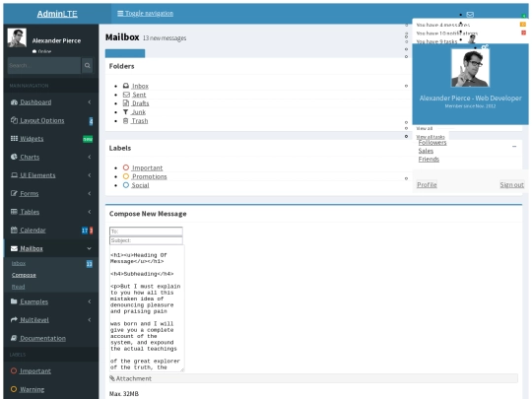532x399 pixels.
Task: Click the Layout Options files icon
Action: [14, 120]
